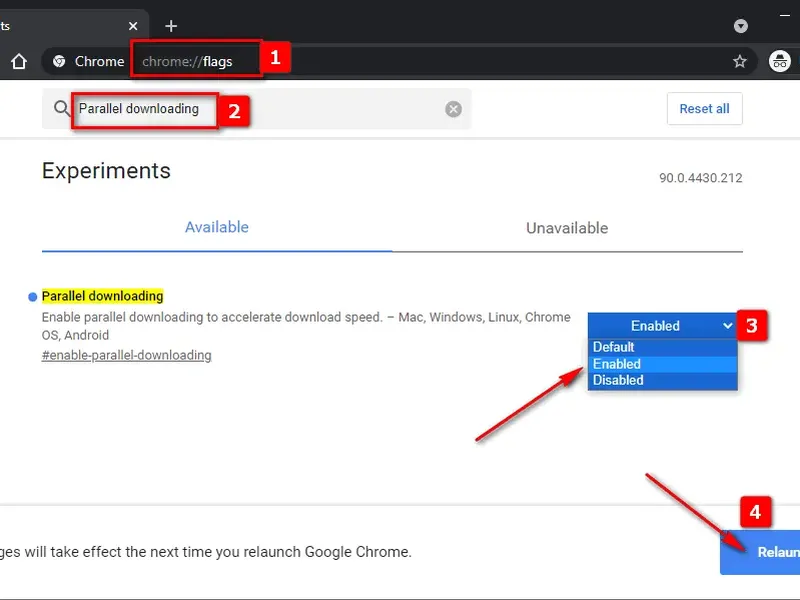The width and height of the screenshot is (800, 600).
Task: Click the magnifier icon in the flags search
Action: pyautogui.click(x=62, y=109)
